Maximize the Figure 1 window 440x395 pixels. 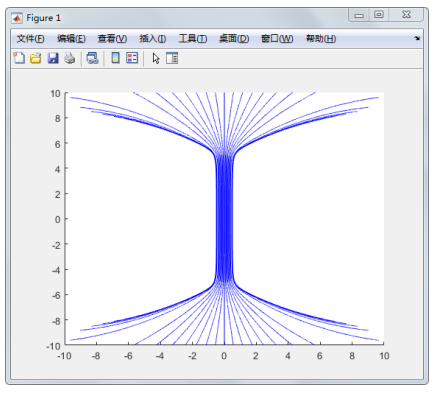[x=379, y=15]
